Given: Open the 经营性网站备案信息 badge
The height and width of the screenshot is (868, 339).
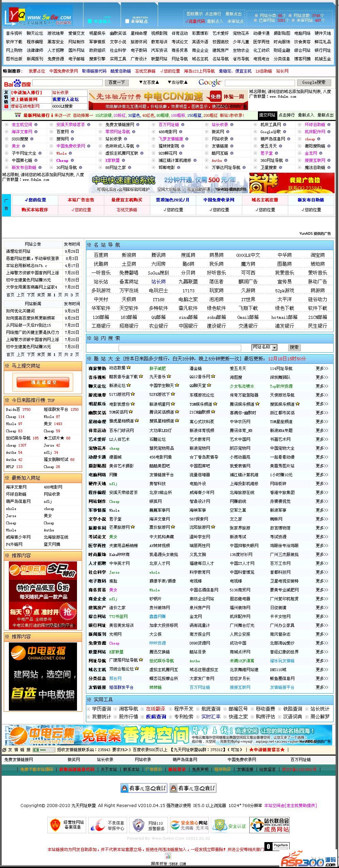Looking at the screenshot, I should (66, 825).
